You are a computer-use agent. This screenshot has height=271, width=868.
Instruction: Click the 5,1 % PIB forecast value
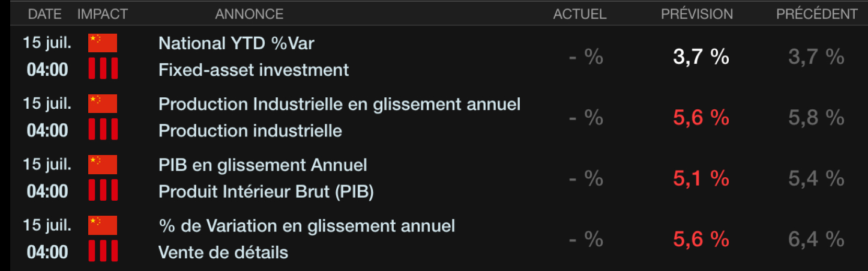pos(701,178)
